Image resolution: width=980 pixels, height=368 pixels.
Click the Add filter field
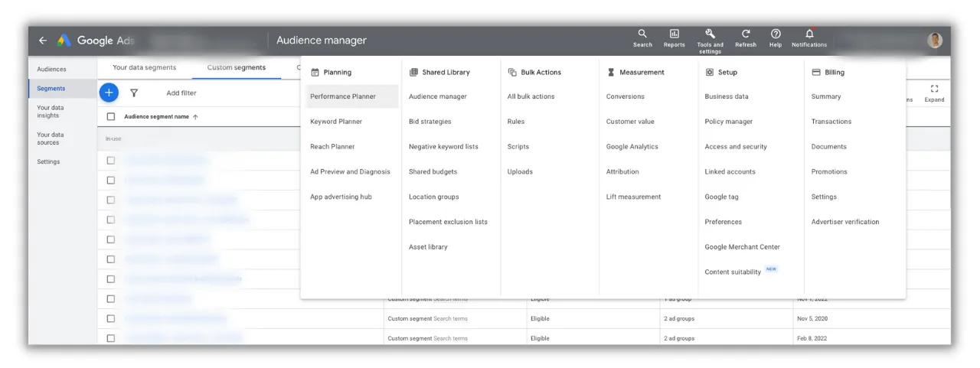coord(181,93)
